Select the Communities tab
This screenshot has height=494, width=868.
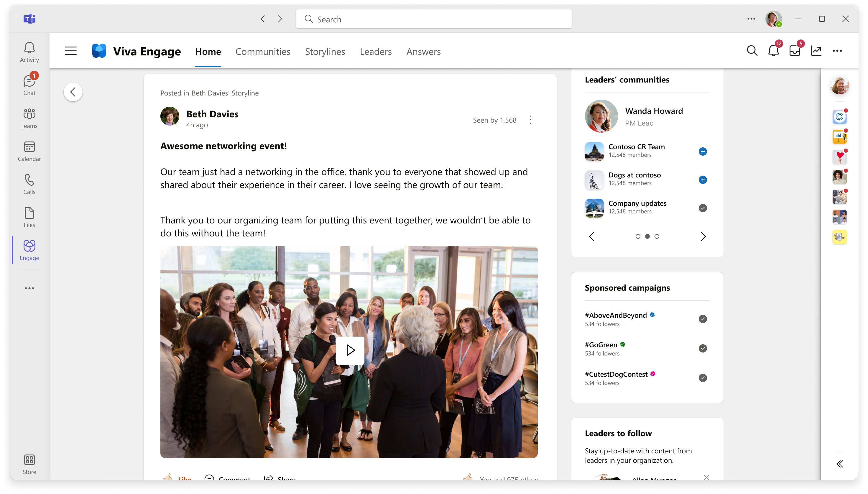click(263, 51)
